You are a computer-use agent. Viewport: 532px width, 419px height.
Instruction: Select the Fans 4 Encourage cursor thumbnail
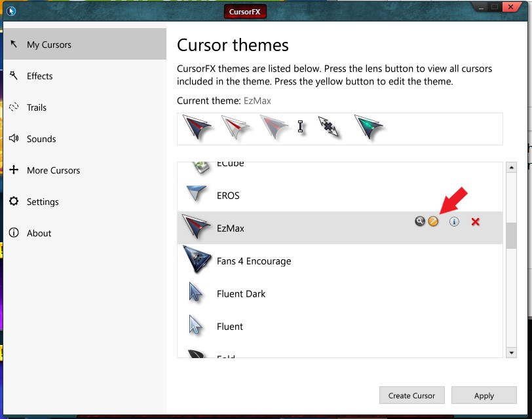(x=197, y=260)
